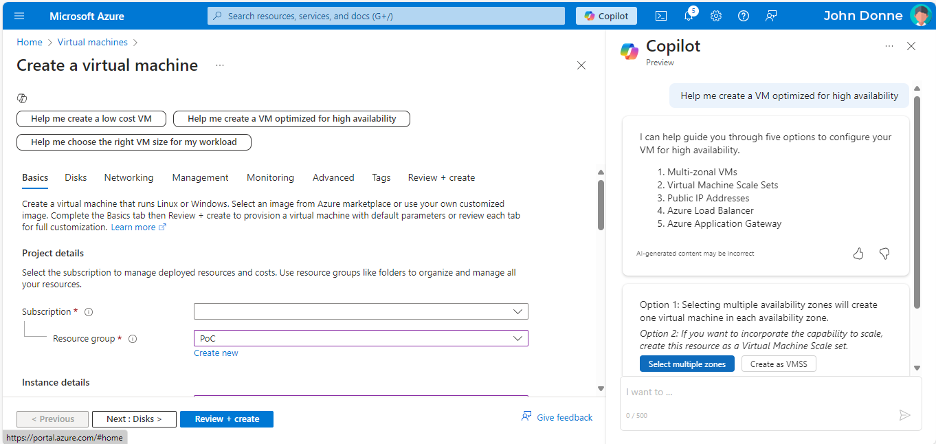Click Create as VMSS button
The width and height of the screenshot is (936, 444).
pyautogui.click(x=778, y=364)
